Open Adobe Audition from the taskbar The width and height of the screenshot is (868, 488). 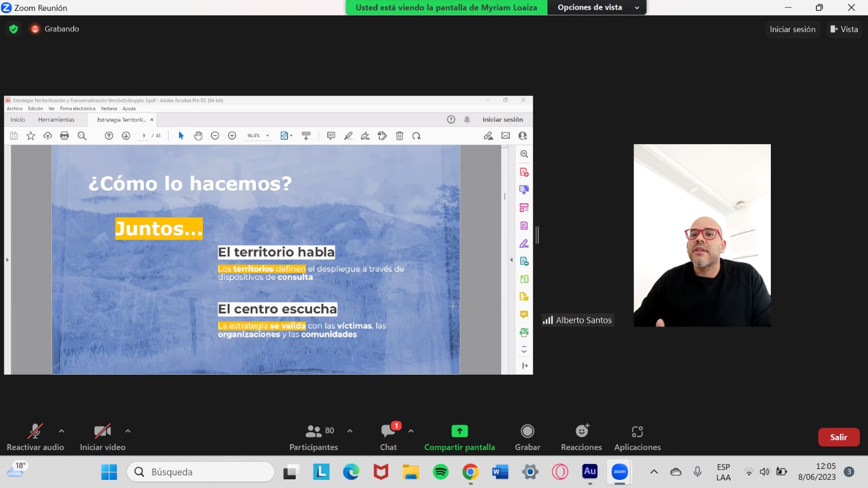pos(590,472)
